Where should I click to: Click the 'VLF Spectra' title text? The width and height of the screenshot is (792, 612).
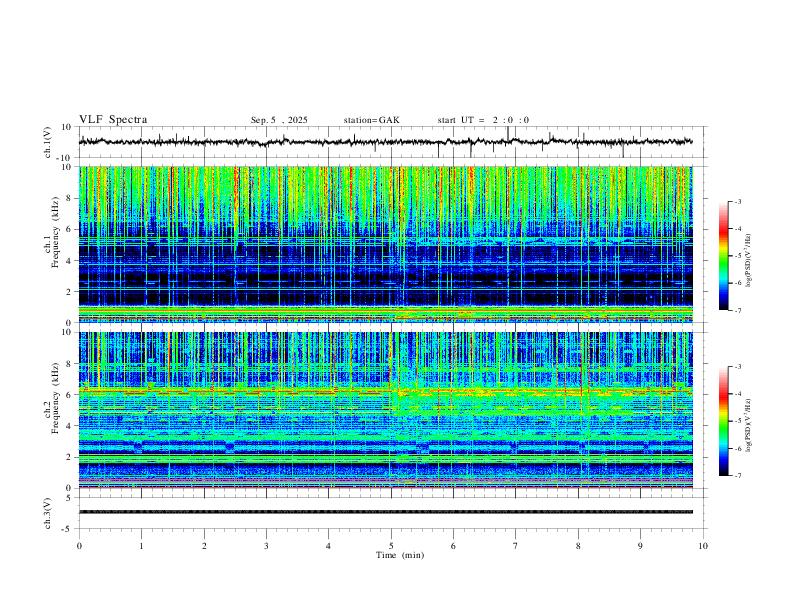(113, 120)
